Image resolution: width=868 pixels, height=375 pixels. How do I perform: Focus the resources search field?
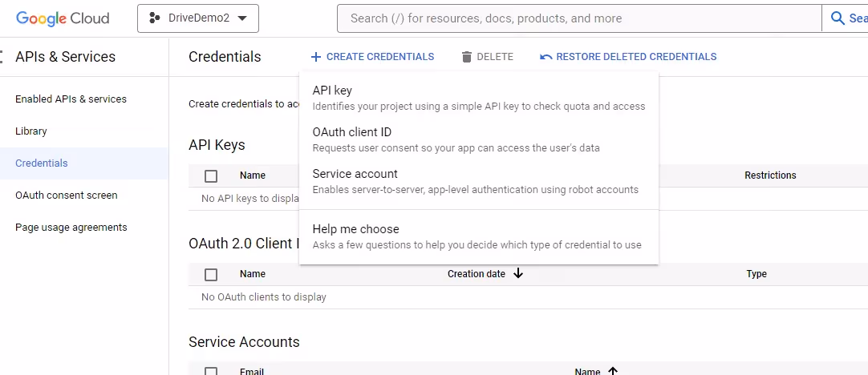pos(579,18)
